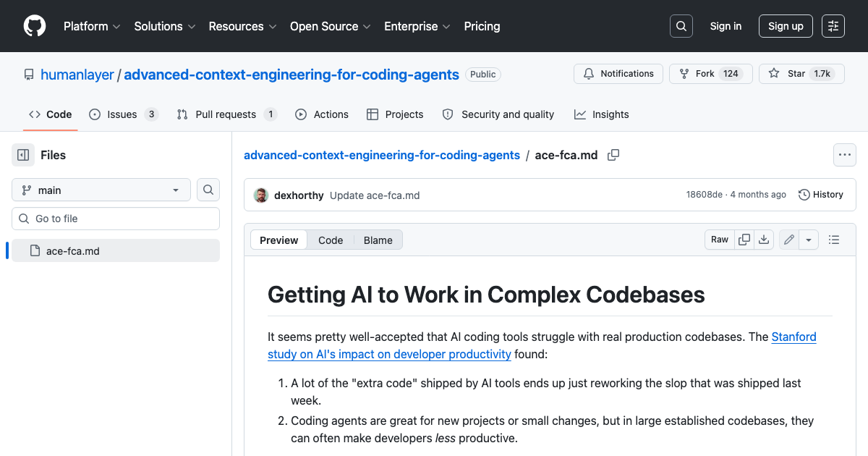Collapse the file tree side panel
Viewport: 868px width, 456px height.
tap(23, 155)
